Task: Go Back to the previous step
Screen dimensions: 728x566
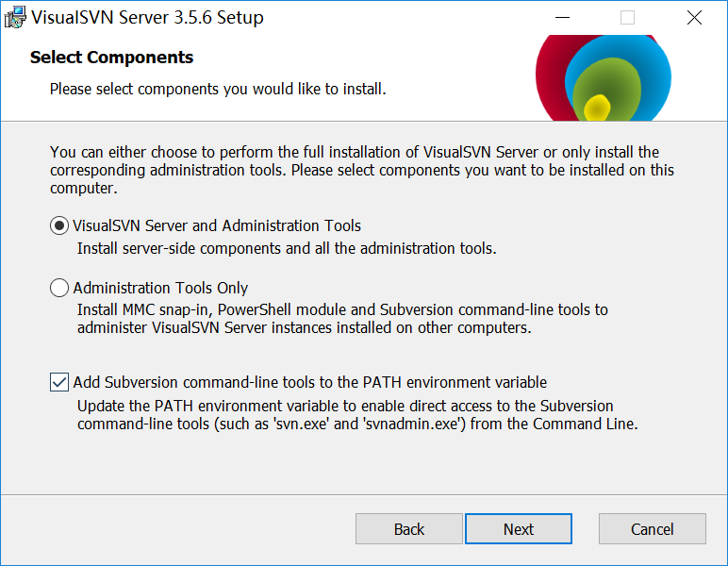Action: (x=409, y=529)
